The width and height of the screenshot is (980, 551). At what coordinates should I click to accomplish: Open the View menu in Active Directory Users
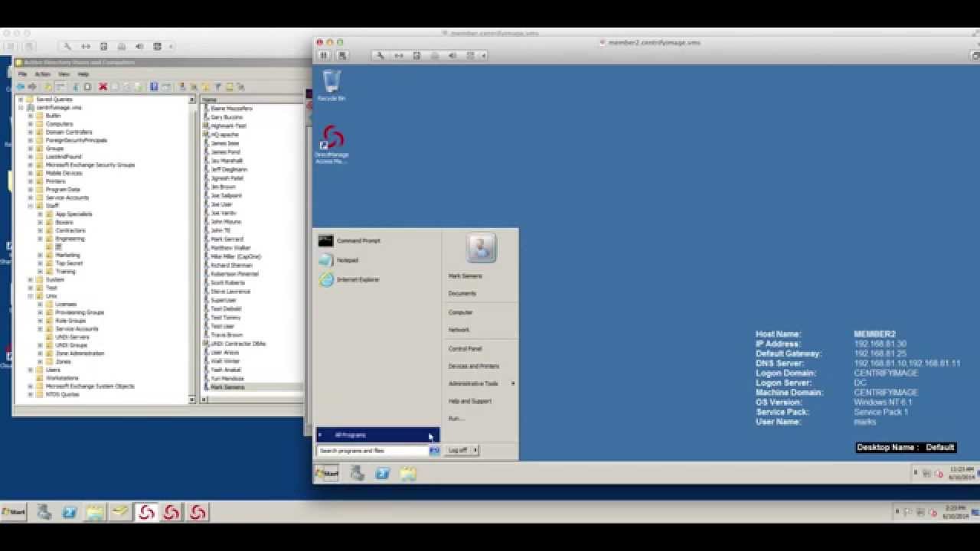click(64, 74)
